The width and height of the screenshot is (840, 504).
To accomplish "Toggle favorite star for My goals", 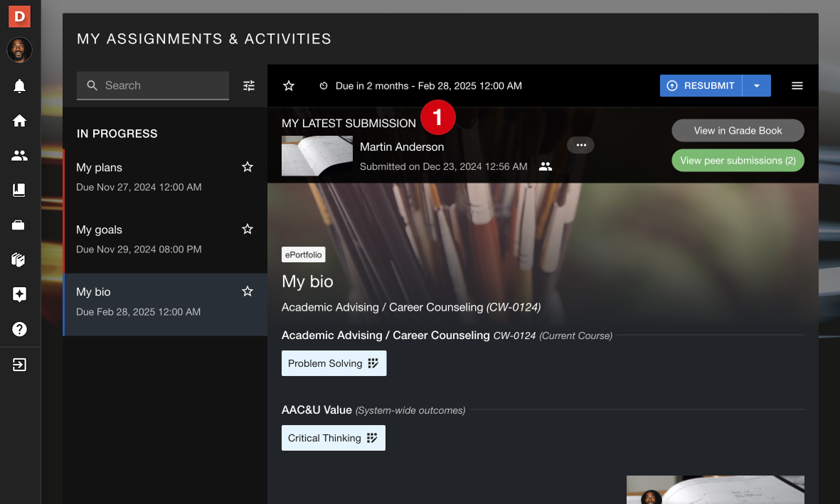I will [248, 229].
